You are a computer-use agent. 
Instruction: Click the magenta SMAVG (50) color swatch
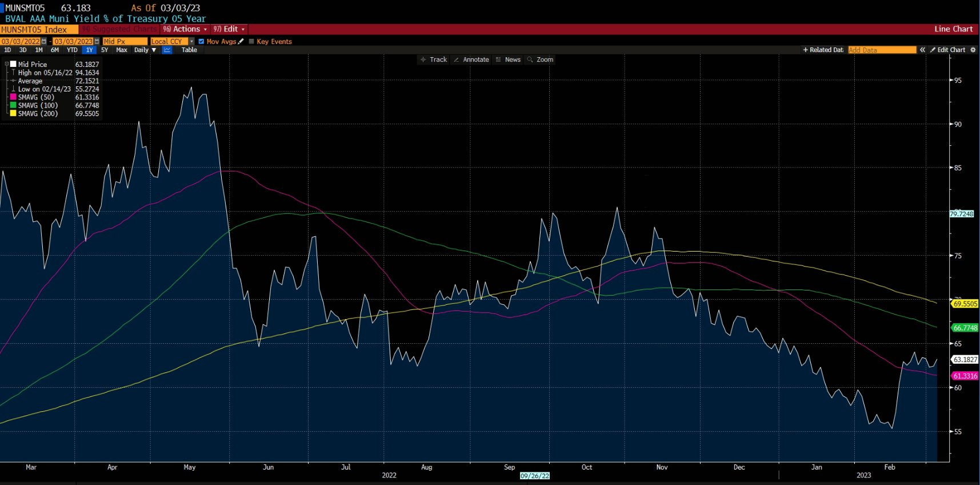pos(13,97)
